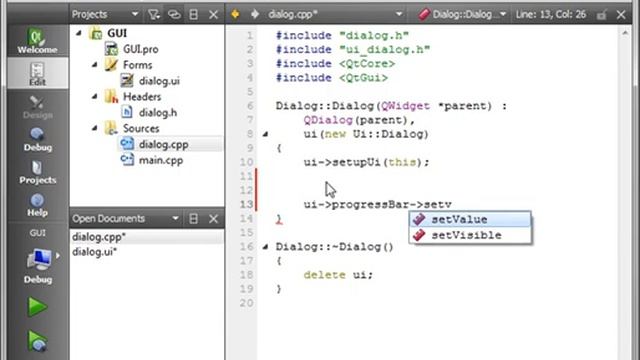640x360 pixels.
Task: Split the Open Documents pane
Action: 193,219
